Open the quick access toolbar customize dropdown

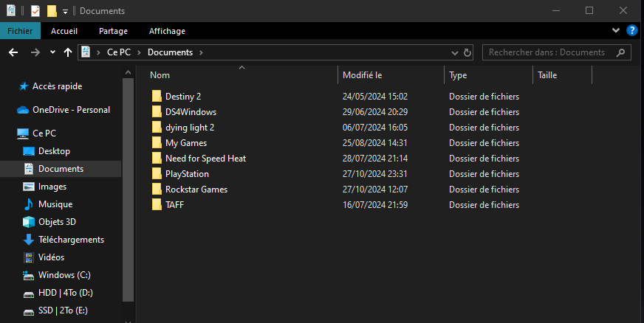click(65, 12)
